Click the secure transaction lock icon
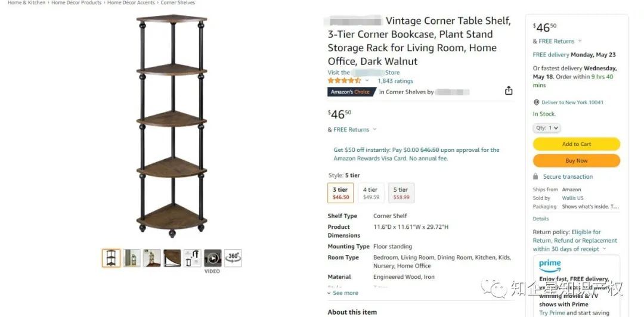 [x=536, y=177]
